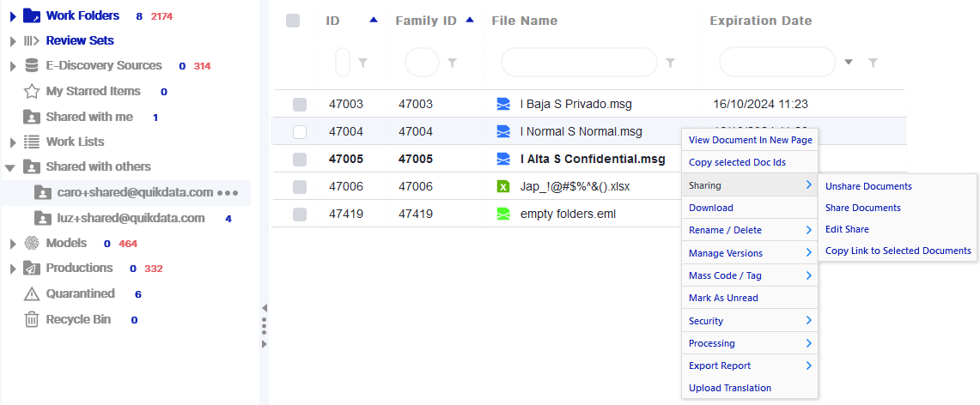The height and width of the screenshot is (405, 980).
Task: Click the folder icon for luz+shared@quikdata.com
Action: [42, 218]
